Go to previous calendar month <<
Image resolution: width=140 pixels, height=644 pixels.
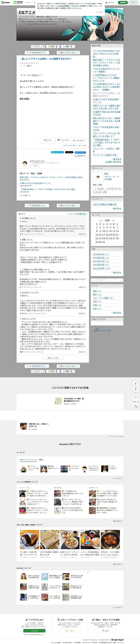coord(101,220)
